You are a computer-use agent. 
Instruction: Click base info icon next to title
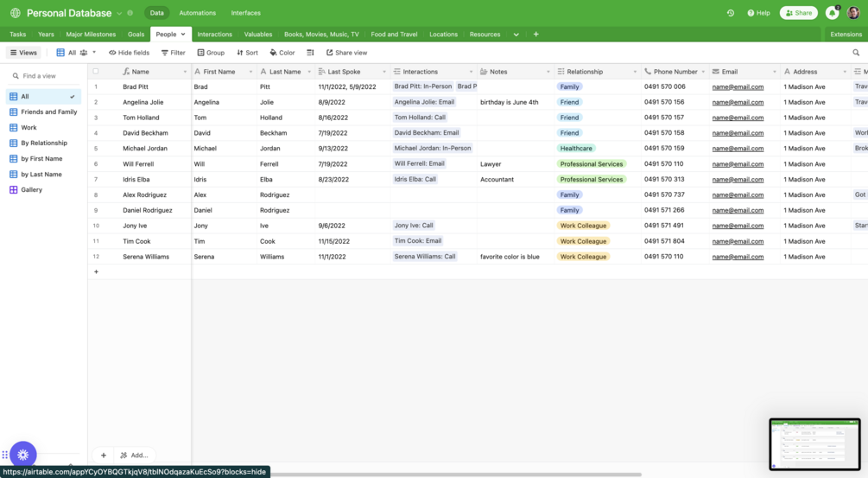point(130,13)
